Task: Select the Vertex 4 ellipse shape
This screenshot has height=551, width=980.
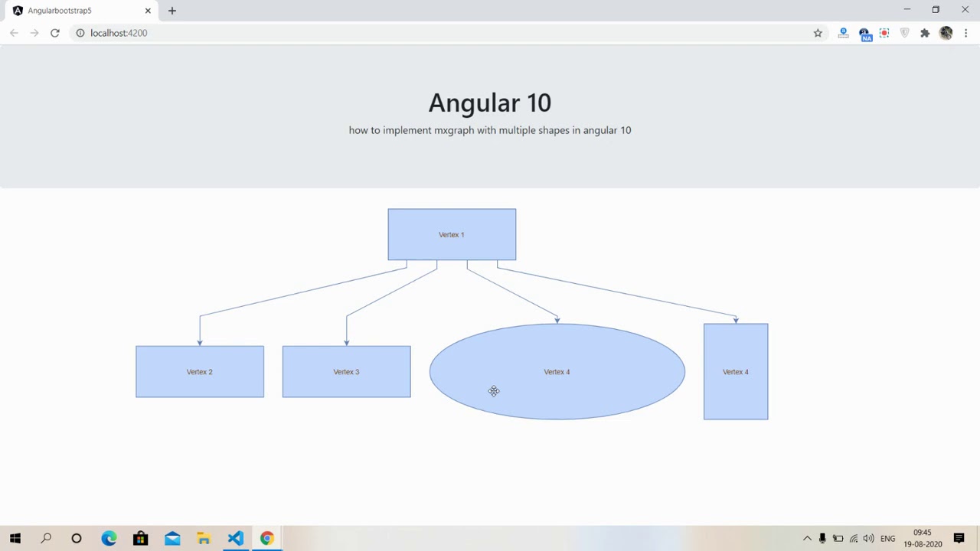Action: click(x=557, y=371)
